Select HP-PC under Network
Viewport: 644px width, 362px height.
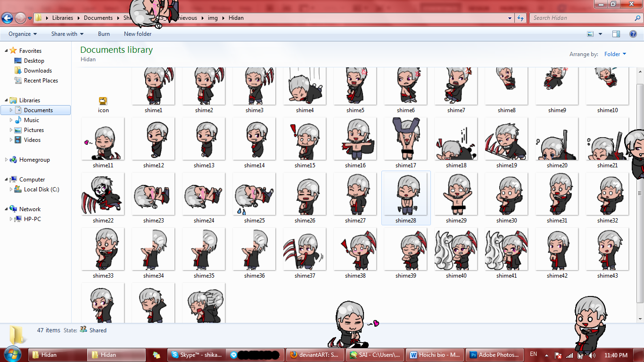32,219
